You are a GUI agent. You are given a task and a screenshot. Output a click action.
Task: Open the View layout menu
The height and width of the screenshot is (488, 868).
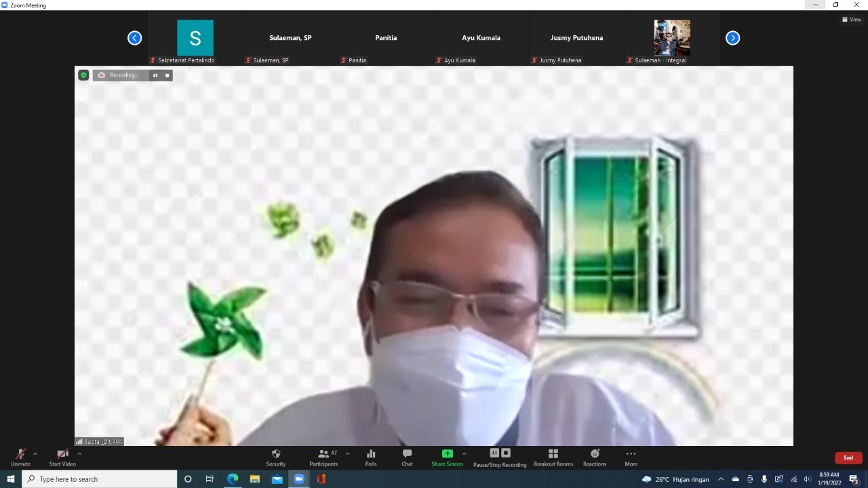point(850,20)
